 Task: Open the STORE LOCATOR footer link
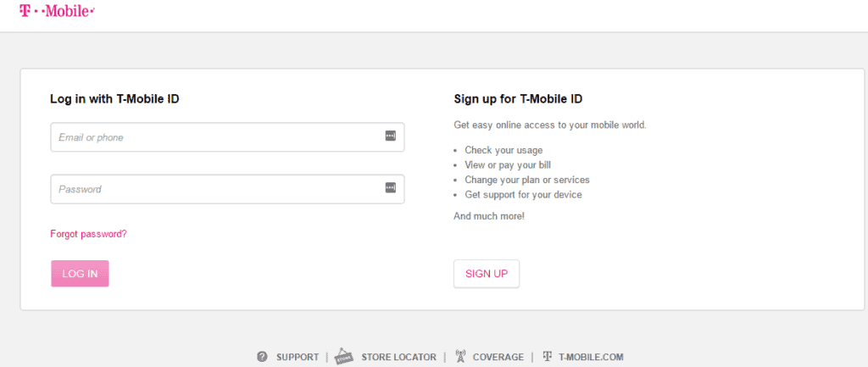398,357
